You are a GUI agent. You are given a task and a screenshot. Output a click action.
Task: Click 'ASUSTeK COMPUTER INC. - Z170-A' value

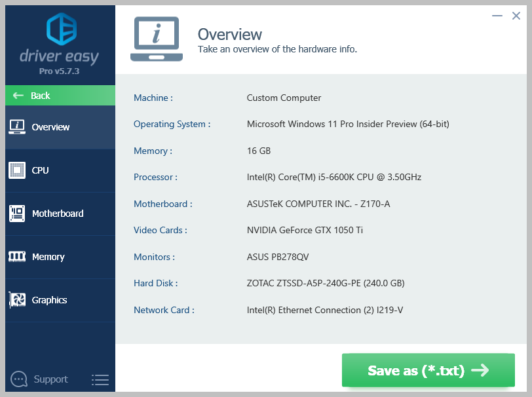pos(318,204)
